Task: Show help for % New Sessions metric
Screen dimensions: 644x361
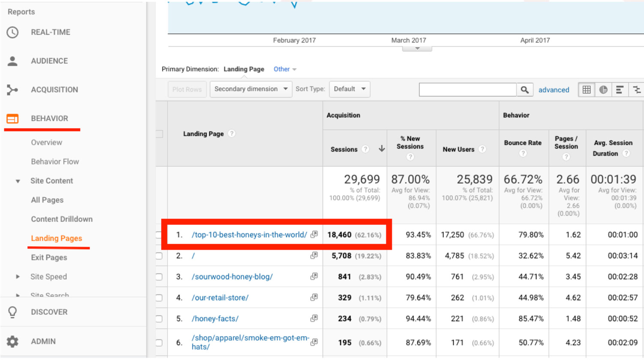Action: pos(410,157)
